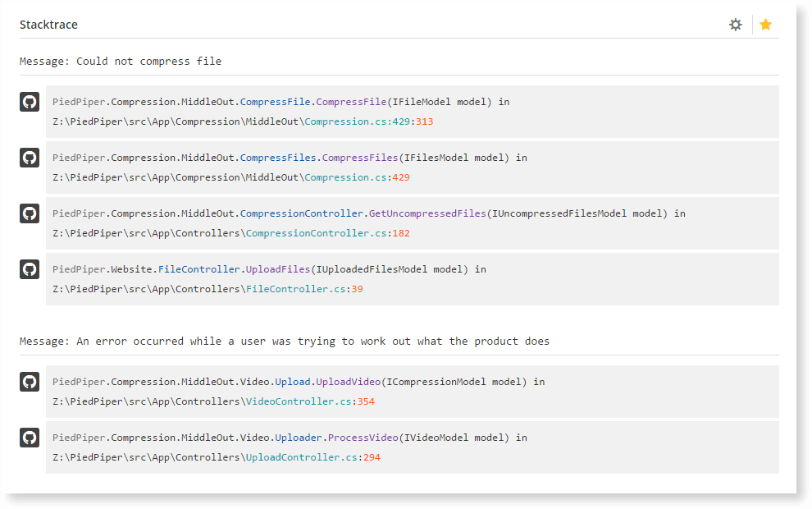Viewport: 812px width, 509px height.
Task: Open the settings gear in Stacktrace header
Action: click(735, 25)
